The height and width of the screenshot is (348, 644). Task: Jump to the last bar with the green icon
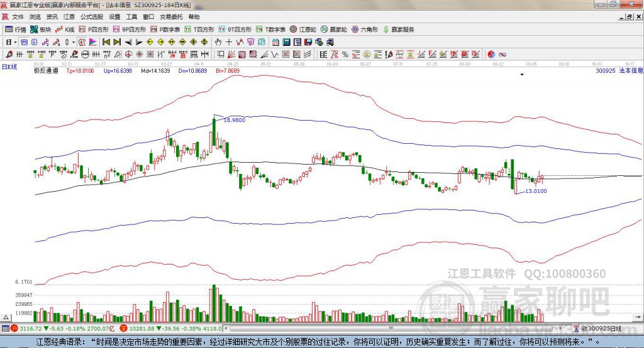tap(117, 42)
